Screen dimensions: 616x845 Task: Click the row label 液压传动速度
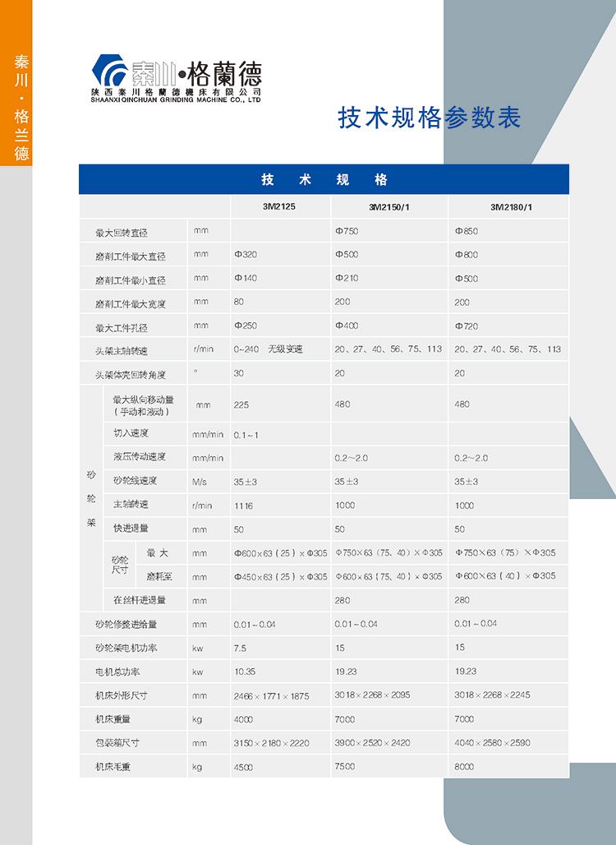(x=140, y=456)
